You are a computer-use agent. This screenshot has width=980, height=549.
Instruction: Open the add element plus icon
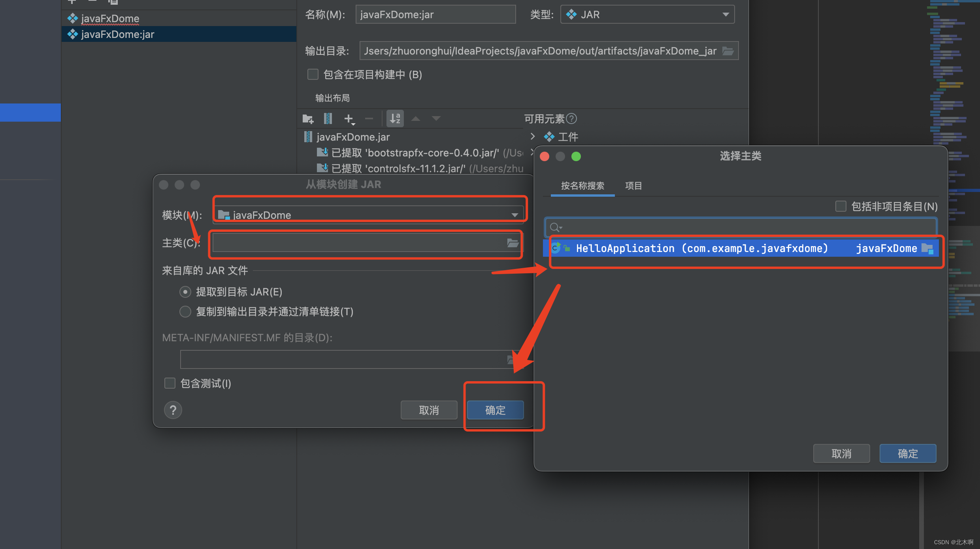tap(349, 118)
